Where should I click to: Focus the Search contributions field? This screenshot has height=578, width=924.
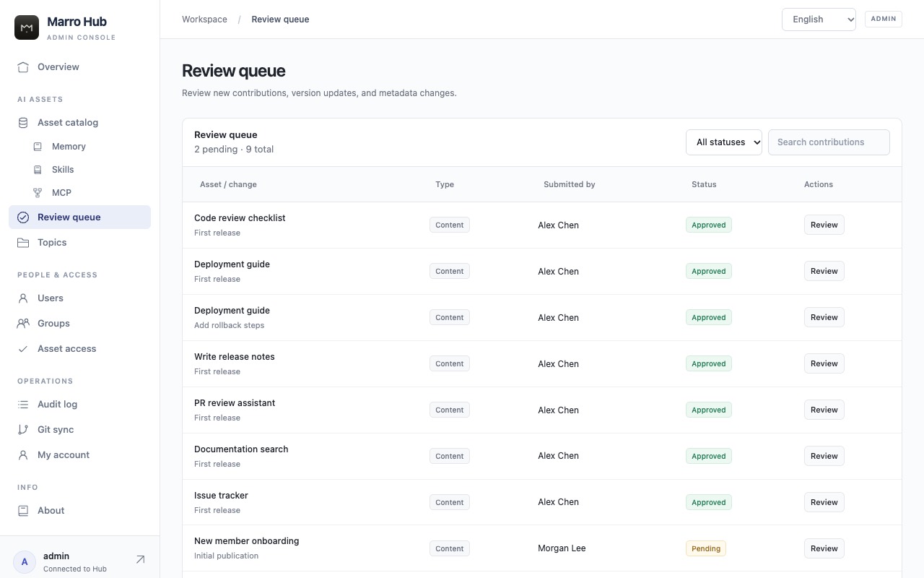[829, 142]
